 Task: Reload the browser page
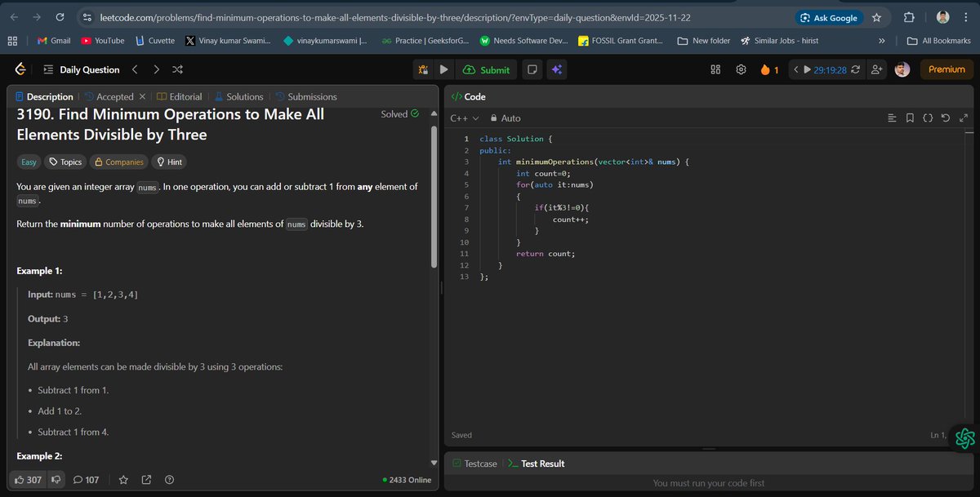[x=60, y=17]
